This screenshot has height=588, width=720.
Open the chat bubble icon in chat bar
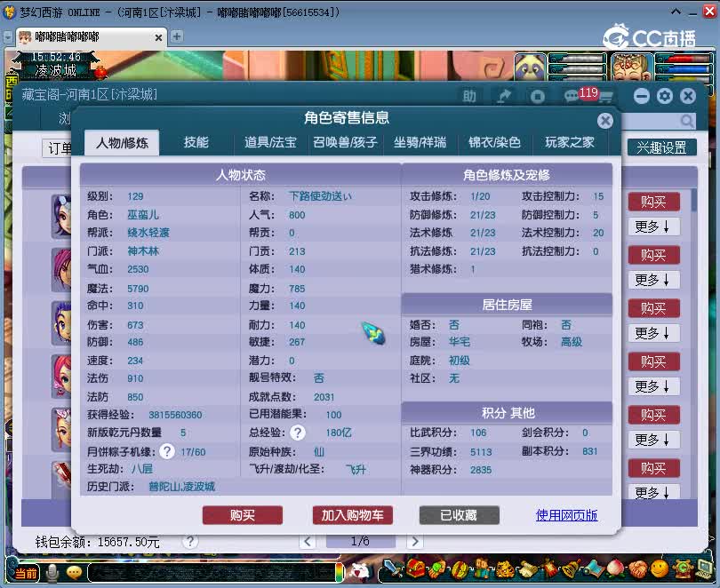coord(74,572)
